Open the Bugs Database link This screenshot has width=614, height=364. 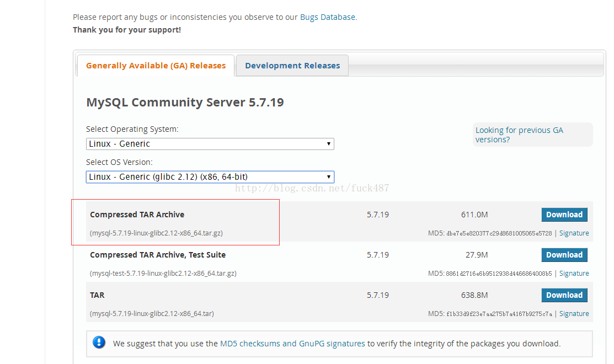[328, 17]
